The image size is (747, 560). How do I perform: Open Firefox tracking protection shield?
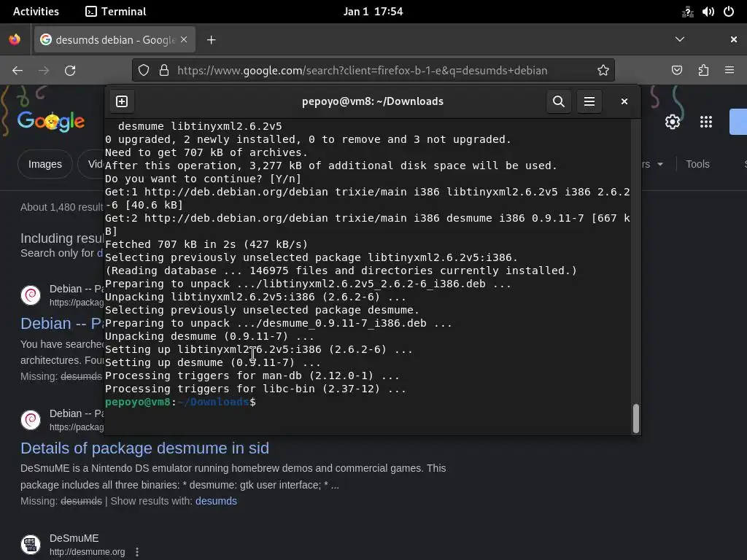144,71
